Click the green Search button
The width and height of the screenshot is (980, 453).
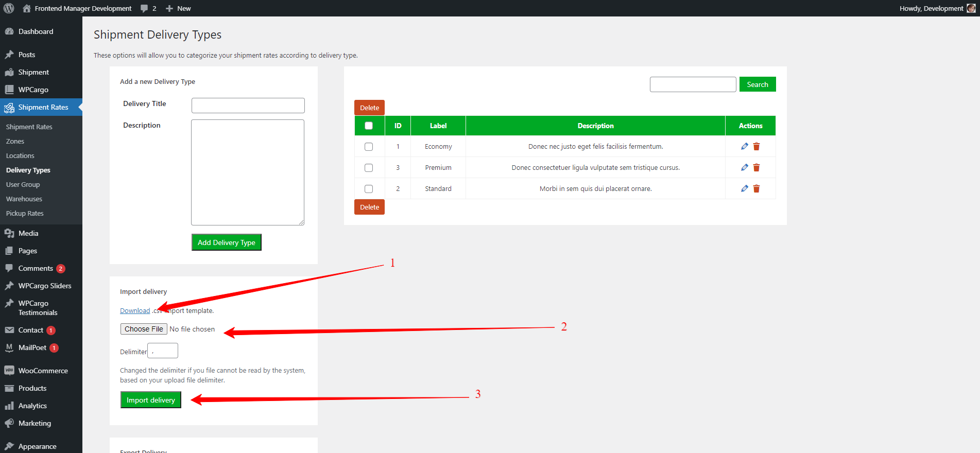tap(757, 84)
